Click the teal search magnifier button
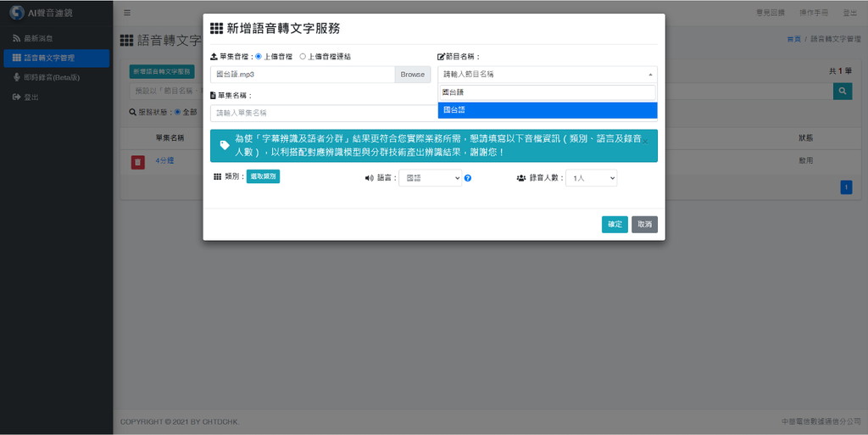 pos(843,92)
